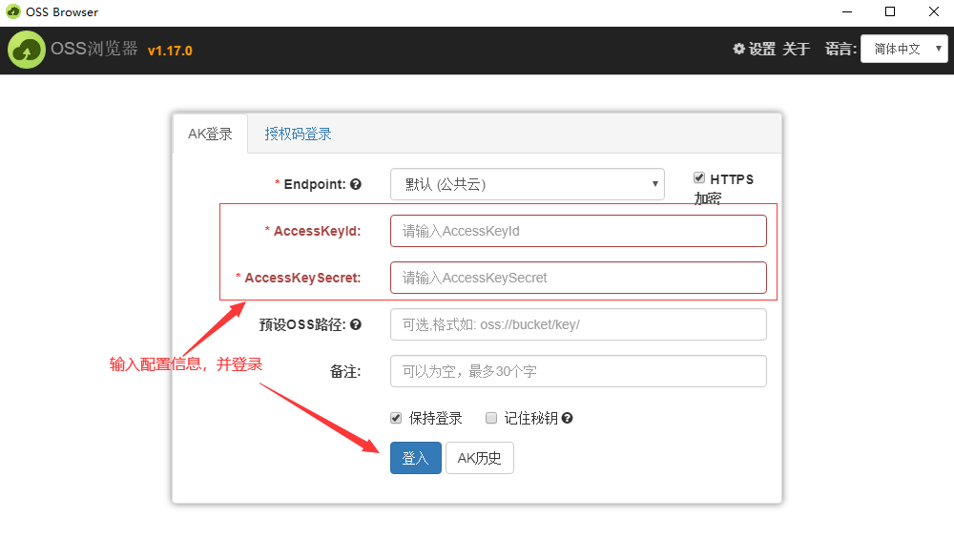Image resolution: width=954 pixels, height=560 pixels.
Task: Click the title bar OSS Browser app icon
Action: tap(12, 11)
